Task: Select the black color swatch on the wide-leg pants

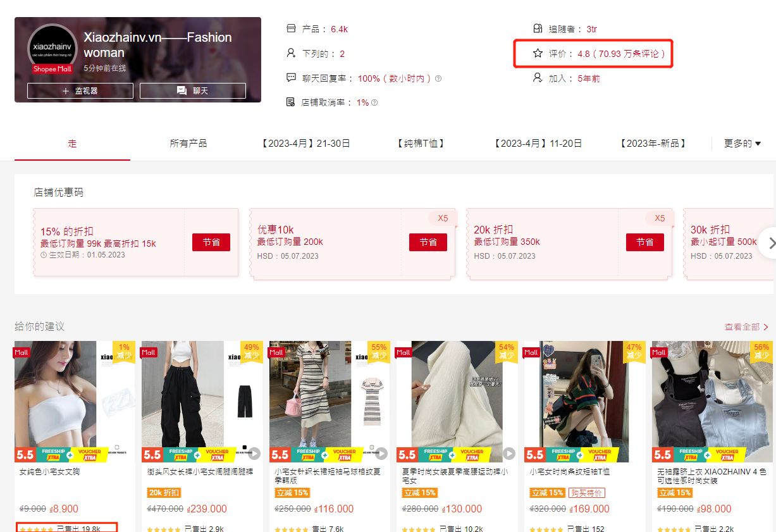Action: [x=244, y=446]
